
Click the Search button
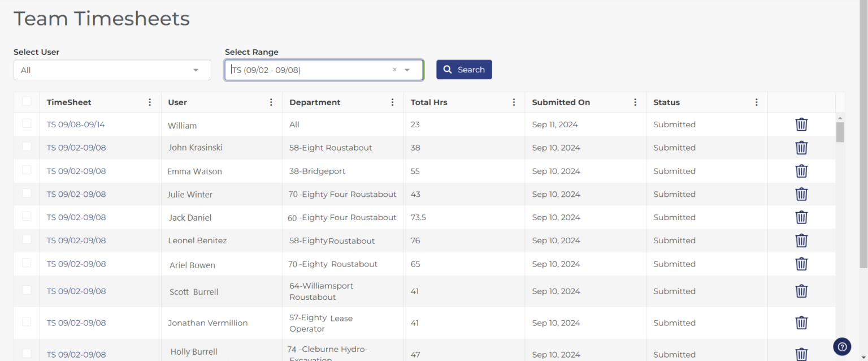tap(464, 69)
